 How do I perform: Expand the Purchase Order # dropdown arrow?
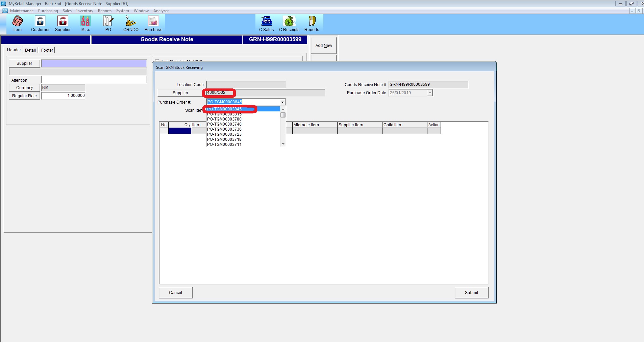pyautogui.click(x=282, y=102)
